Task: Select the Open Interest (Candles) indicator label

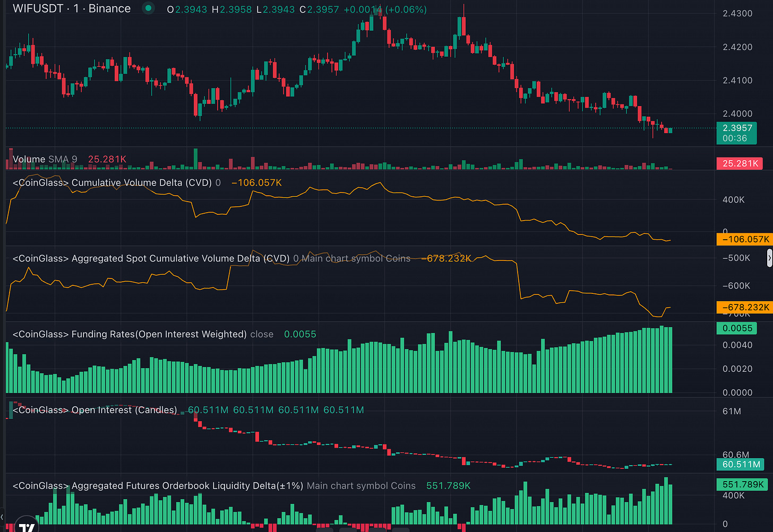Action: pos(95,409)
